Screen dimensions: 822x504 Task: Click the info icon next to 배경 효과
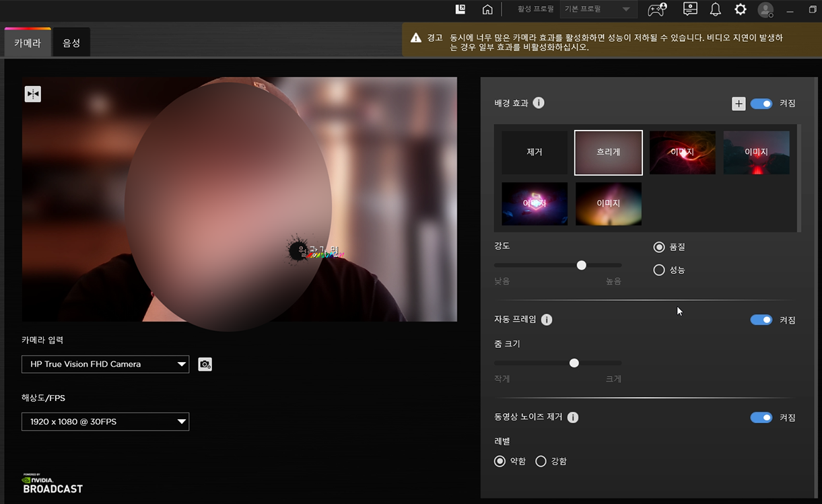pyautogui.click(x=539, y=103)
